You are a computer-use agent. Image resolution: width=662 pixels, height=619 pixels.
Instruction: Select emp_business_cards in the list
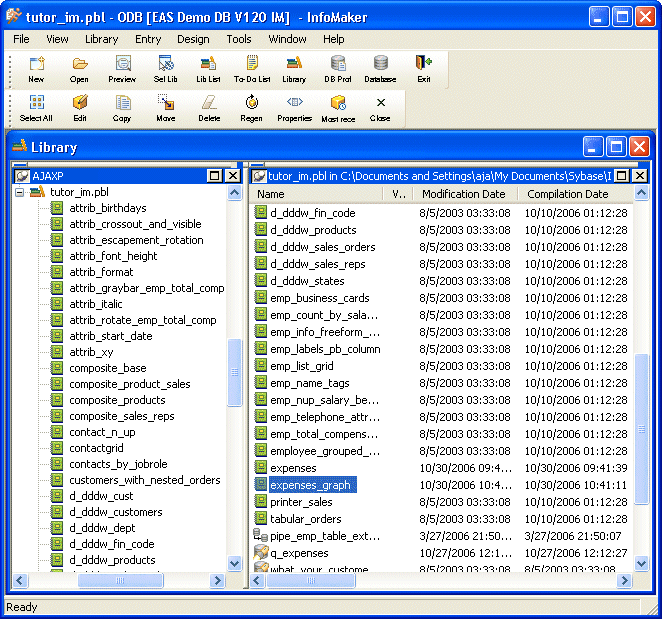tap(320, 298)
